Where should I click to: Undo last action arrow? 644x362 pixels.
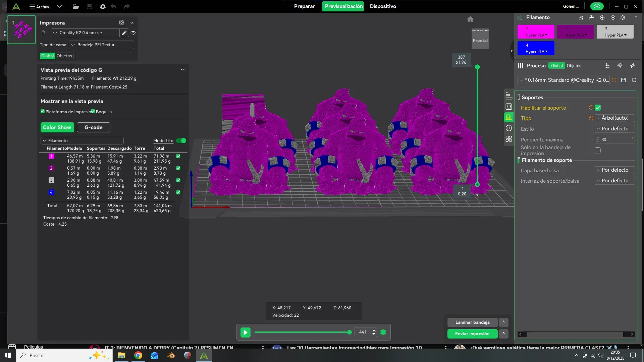(x=113, y=6)
